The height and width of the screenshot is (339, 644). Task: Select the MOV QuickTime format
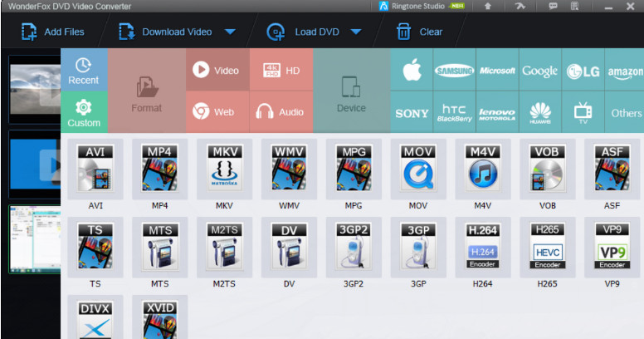tap(418, 169)
